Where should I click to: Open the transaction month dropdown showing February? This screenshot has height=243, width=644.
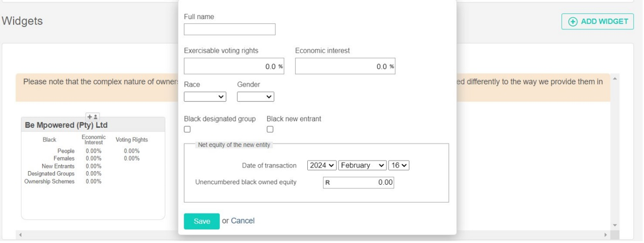pyautogui.click(x=363, y=165)
